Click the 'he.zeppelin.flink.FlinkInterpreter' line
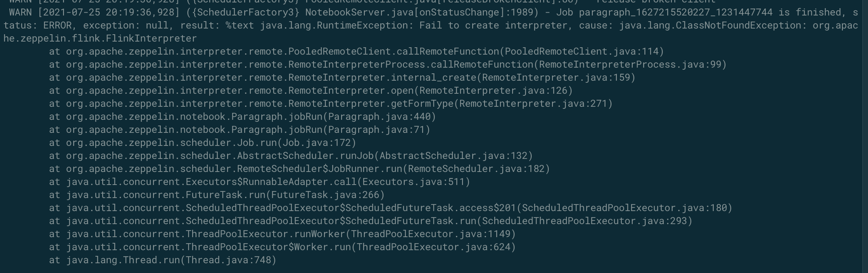868x273 pixels. pyautogui.click(x=100, y=39)
